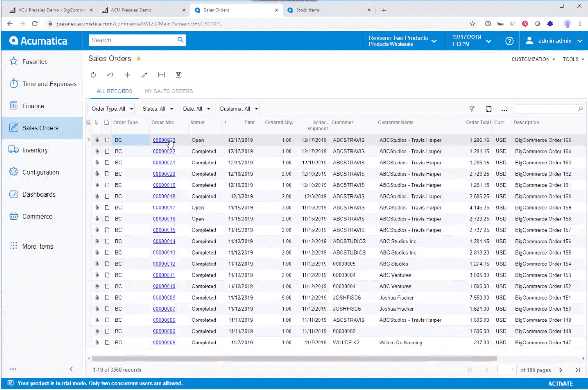The image size is (588, 390).
Task: Add a new sales order with plus icon
Action: [127, 75]
